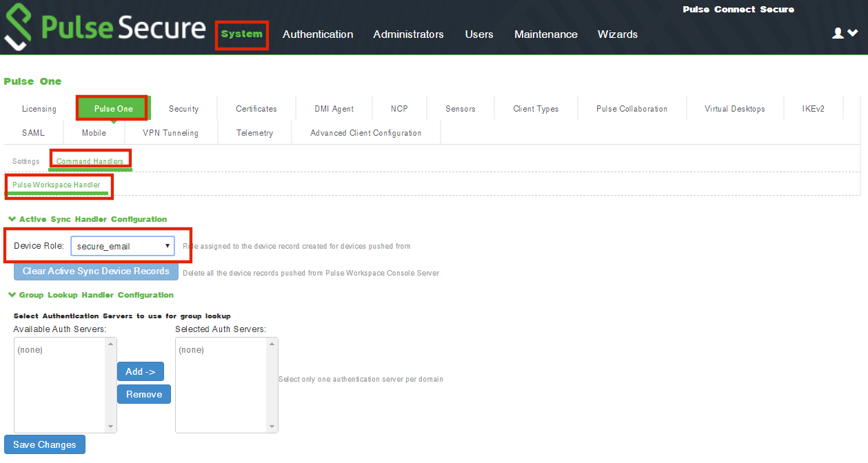The image size is (868, 463).
Task: Open the Maintenance menu
Action: pyautogui.click(x=545, y=34)
